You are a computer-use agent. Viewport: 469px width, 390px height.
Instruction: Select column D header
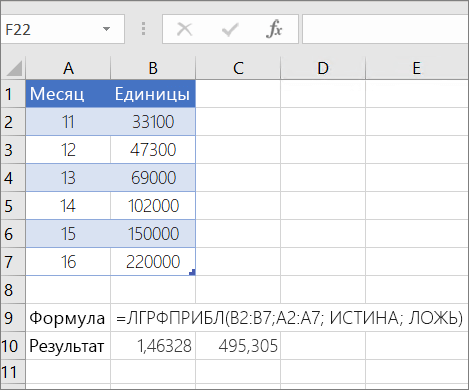pos(323,68)
